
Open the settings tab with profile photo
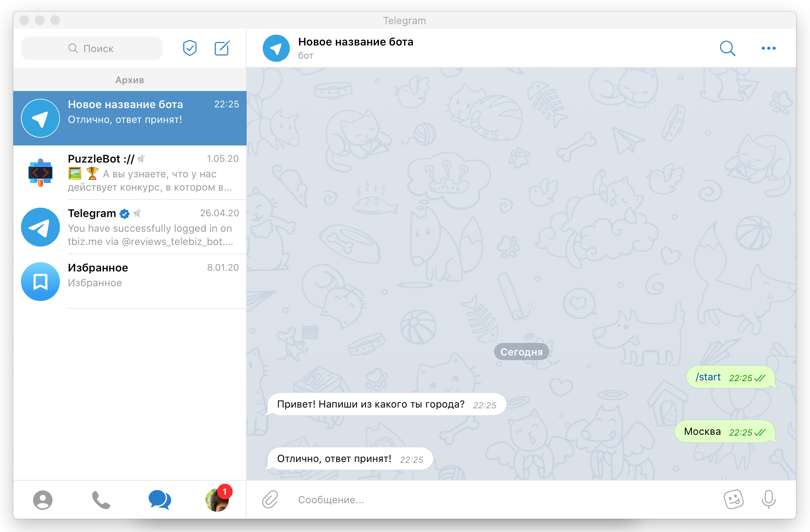217,500
